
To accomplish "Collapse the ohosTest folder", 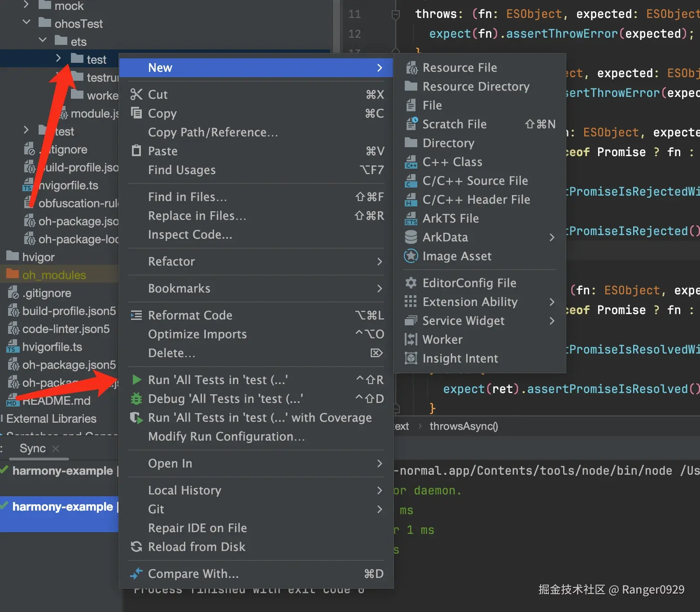I will click(26, 22).
